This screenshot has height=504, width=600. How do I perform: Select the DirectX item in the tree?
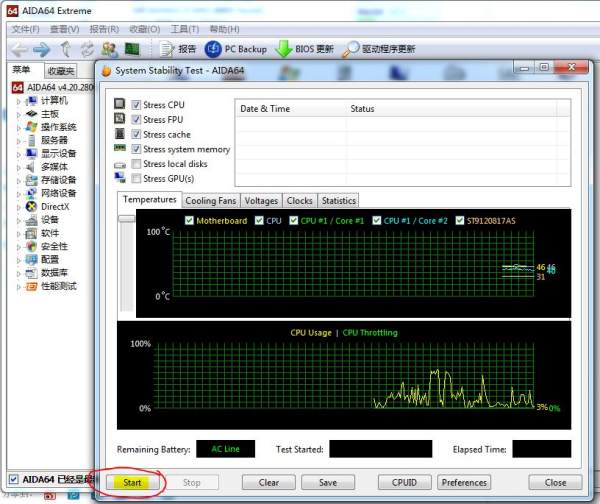55,206
